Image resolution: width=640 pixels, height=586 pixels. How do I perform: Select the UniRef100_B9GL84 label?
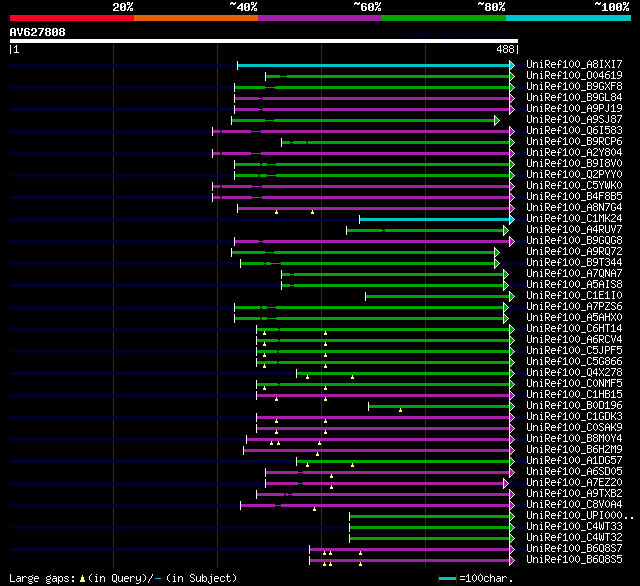tap(574, 98)
